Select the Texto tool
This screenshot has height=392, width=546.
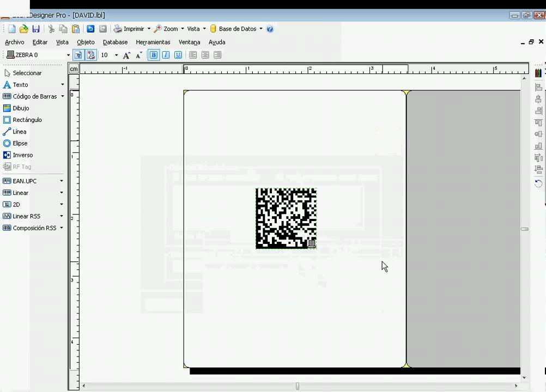pyautogui.click(x=16, y=84)
